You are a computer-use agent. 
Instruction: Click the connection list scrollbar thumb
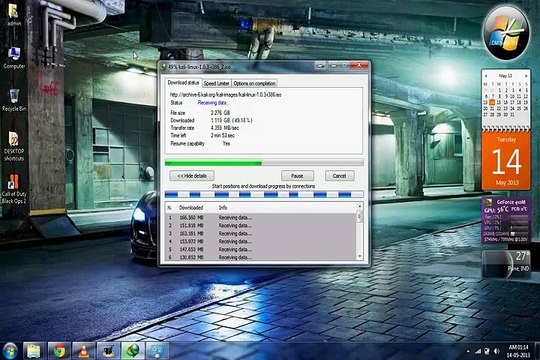pyautogui.click(x=360, y=216)
